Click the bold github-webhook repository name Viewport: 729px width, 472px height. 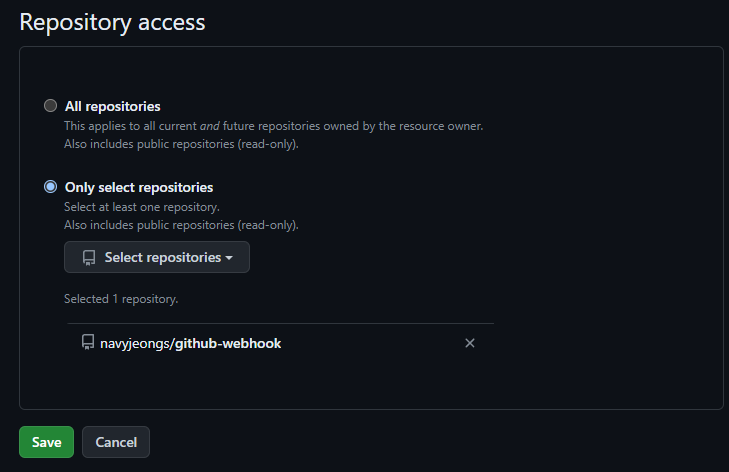228,344
